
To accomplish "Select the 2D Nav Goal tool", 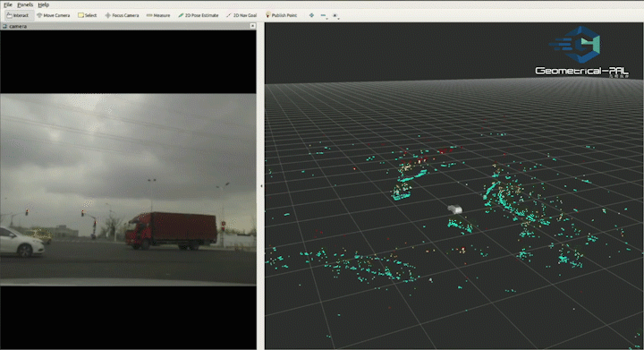I will click(241, 15).
